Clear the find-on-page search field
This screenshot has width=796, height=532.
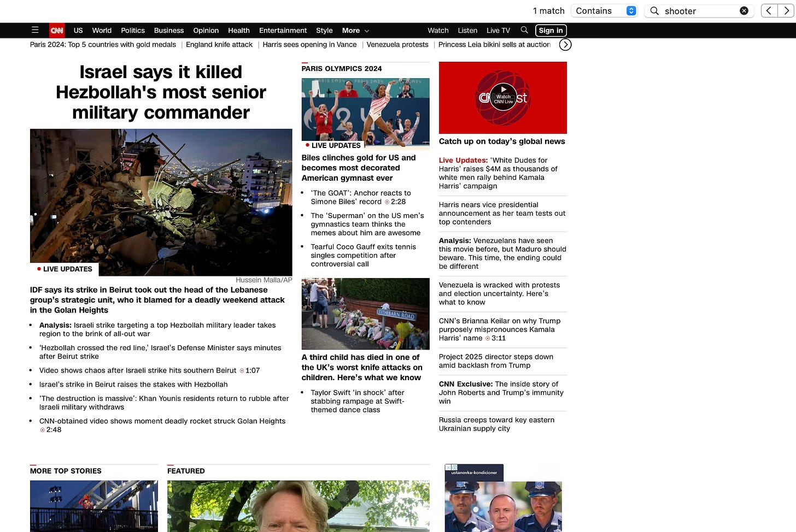point(744,11)
